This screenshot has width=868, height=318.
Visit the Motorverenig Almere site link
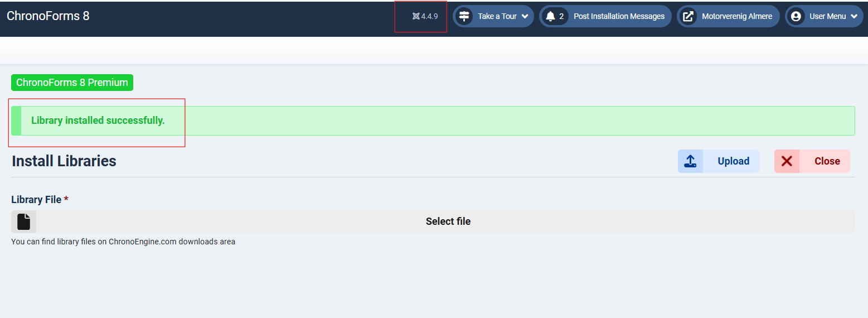(736, 16)
